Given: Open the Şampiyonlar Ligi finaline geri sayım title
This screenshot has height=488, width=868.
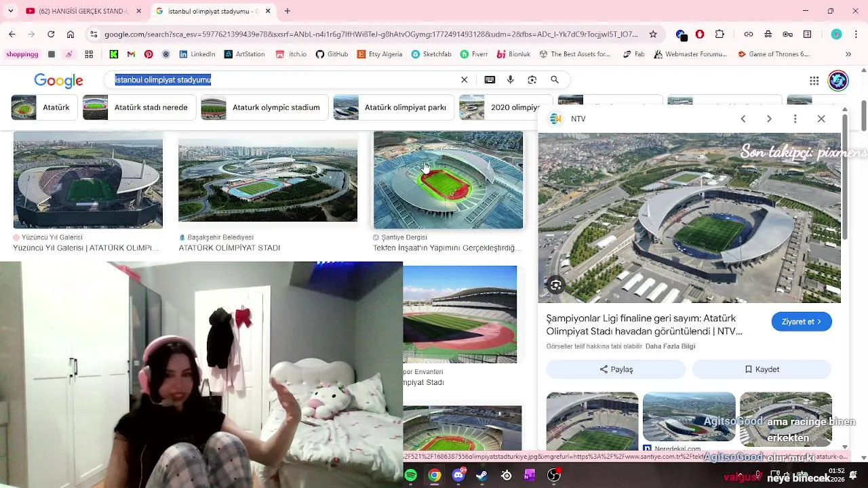Looking at the screenshot, I should 644,325.
